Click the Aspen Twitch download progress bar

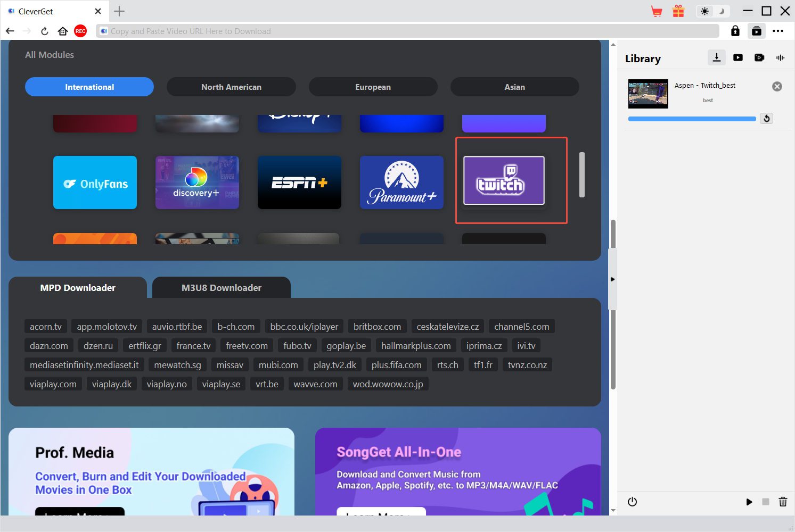[692, 119]
